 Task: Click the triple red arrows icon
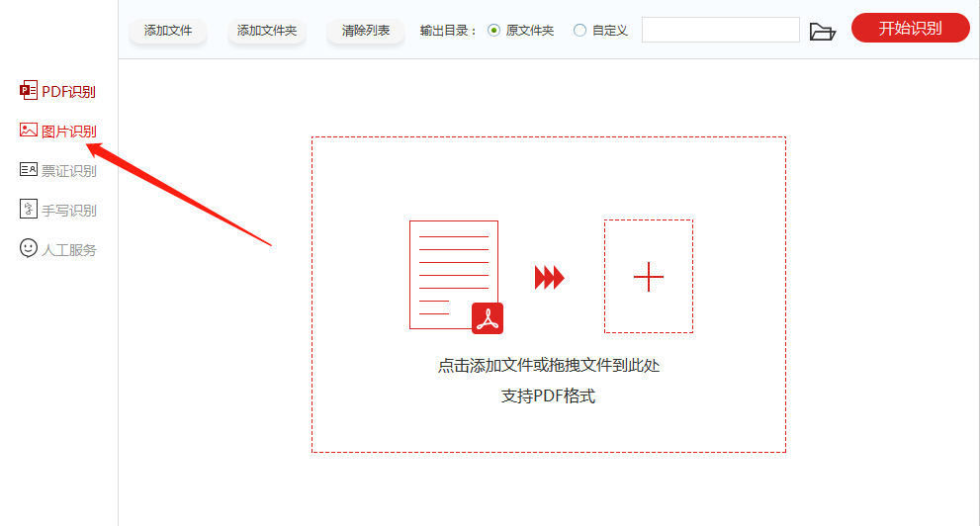(549, 278)
